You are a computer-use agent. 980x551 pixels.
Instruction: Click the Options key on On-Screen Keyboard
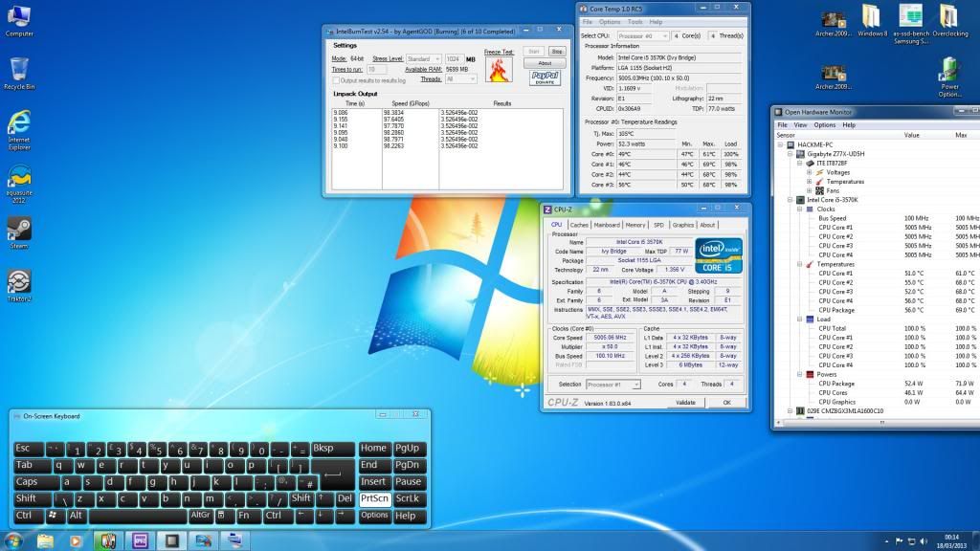click(x=374, y=516)
